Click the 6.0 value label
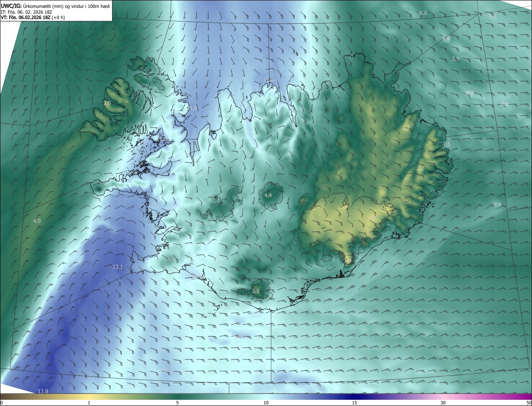 point(423,13)
